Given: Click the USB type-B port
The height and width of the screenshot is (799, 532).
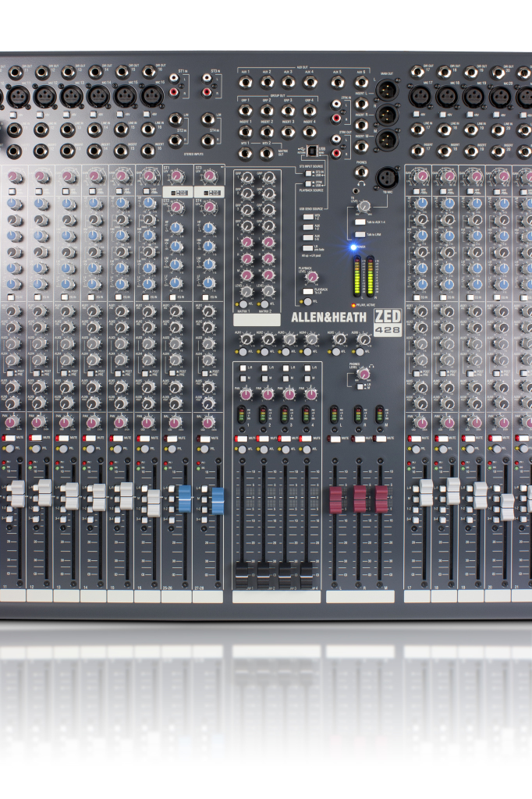Looking at the screenshot, I should [312, 151].
